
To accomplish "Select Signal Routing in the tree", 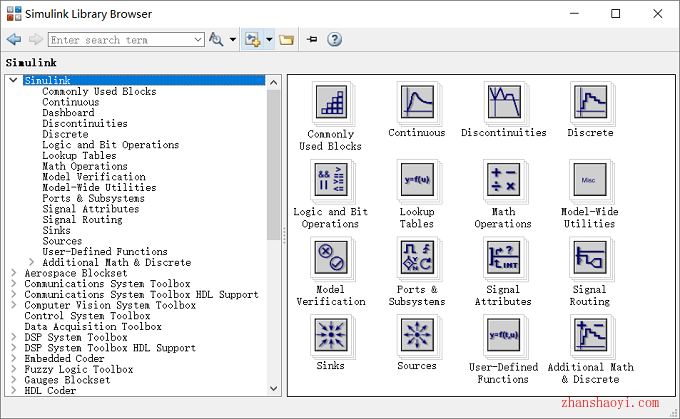I will coord(82,219).
